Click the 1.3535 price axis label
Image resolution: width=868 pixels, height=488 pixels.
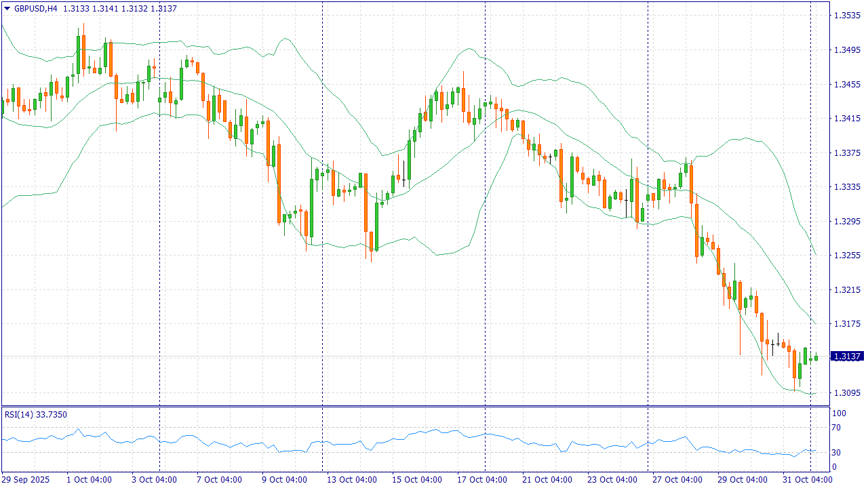[848, 16]
